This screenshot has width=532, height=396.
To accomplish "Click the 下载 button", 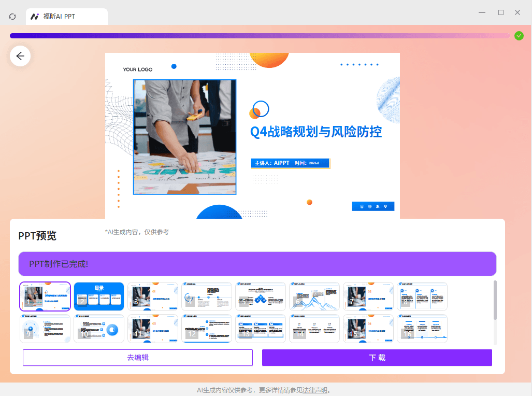I will [x=377, y=358].
